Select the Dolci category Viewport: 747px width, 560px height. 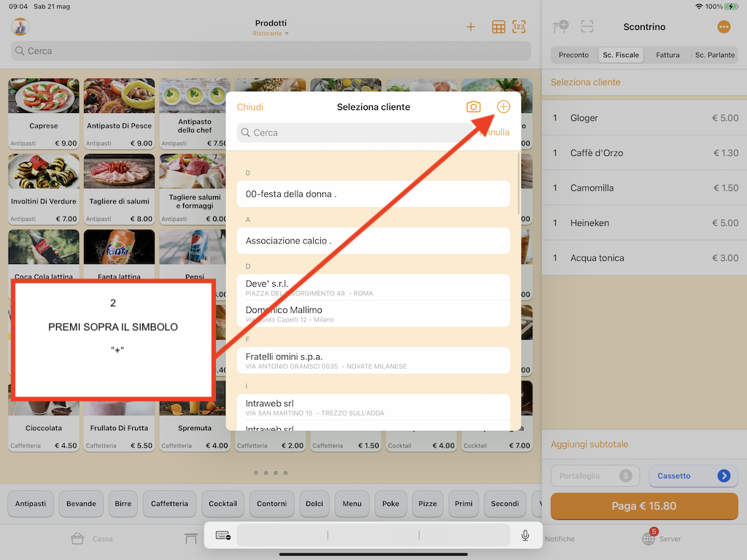(314, 504)
